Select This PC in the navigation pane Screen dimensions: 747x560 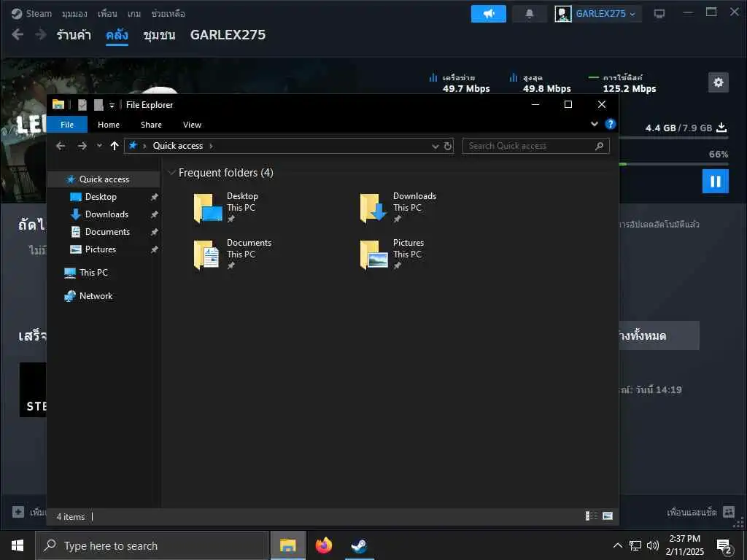(x=93, y=273)
